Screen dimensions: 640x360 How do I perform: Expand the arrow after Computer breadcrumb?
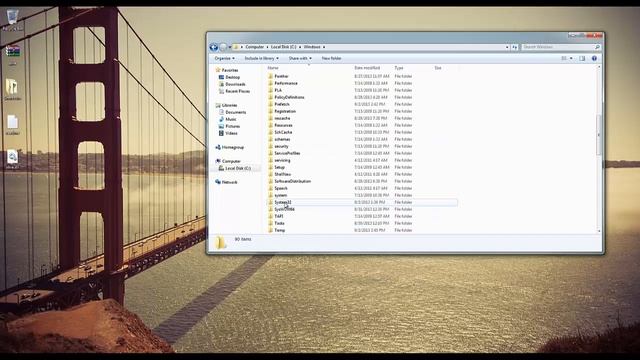[x=267, y=47]
